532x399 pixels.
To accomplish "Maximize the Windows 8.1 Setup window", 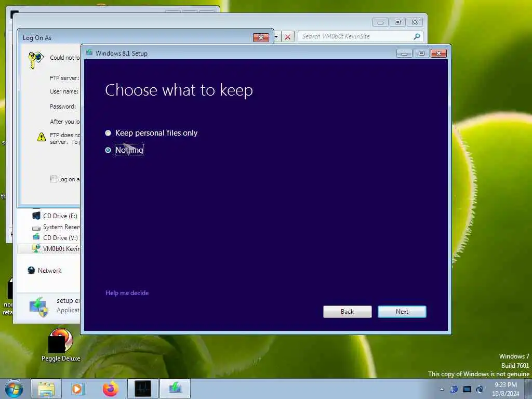I will (421, 54).
